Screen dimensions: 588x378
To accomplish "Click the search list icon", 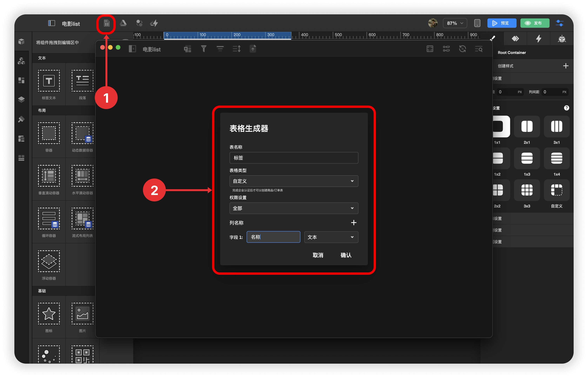I will point(478,49).
